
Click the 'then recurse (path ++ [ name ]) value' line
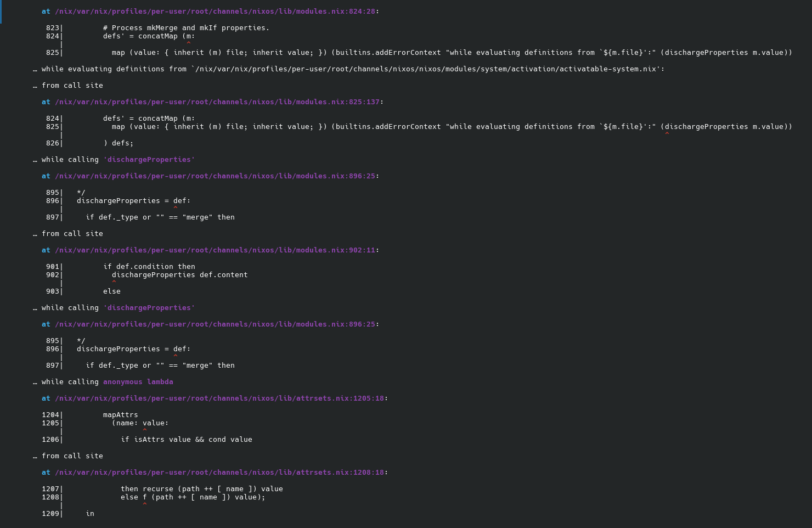(x=202, y=488)
